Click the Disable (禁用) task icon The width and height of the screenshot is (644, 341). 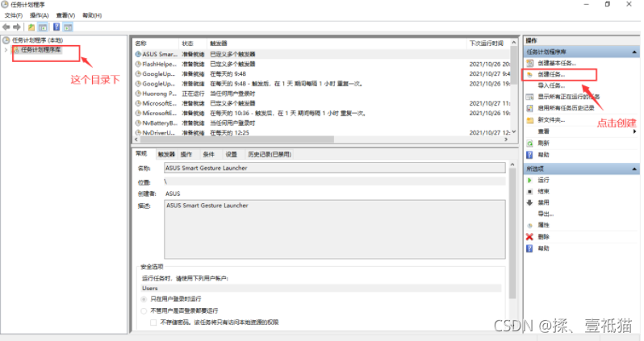(529, 202)
